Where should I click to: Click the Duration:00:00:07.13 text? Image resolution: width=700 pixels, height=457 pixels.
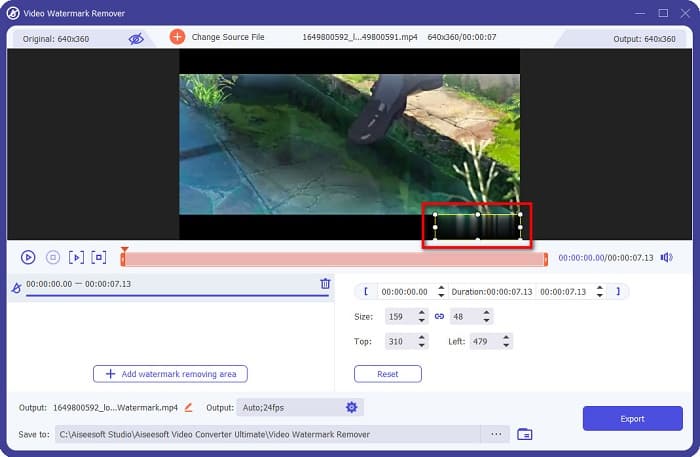click(492, 292)
